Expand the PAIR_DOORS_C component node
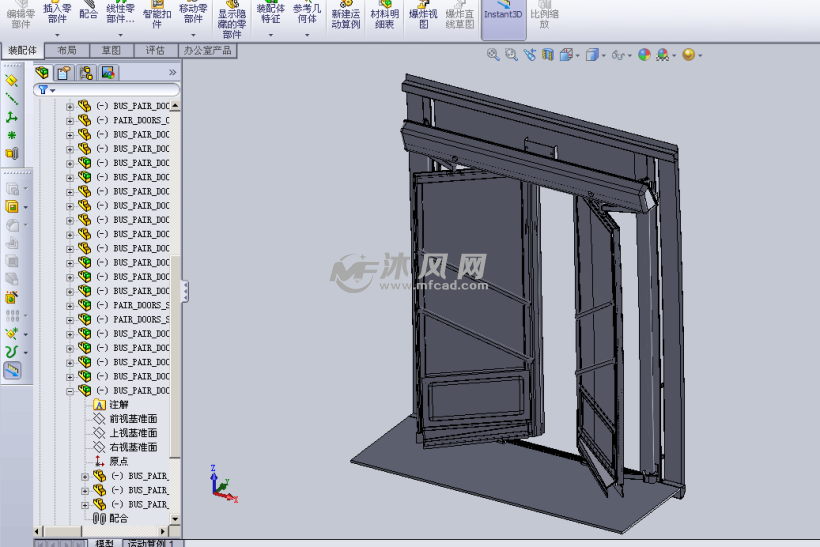Viewport: 820px width, 547px height. (x=70, y=121)
